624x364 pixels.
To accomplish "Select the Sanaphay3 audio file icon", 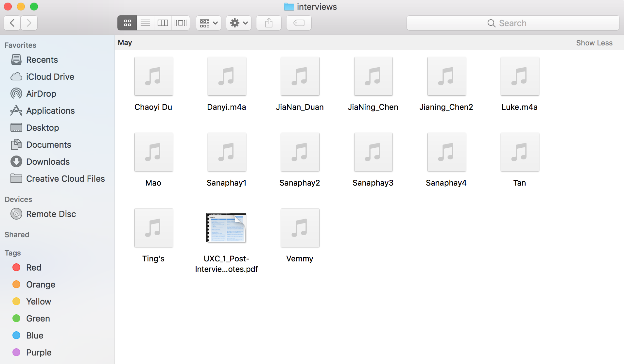I will (373, 152).
